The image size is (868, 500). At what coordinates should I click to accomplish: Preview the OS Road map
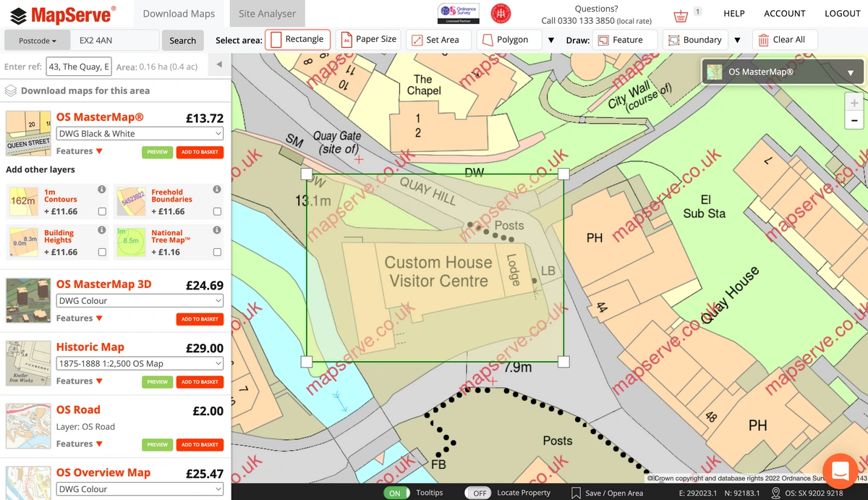[x=157, y=445]
